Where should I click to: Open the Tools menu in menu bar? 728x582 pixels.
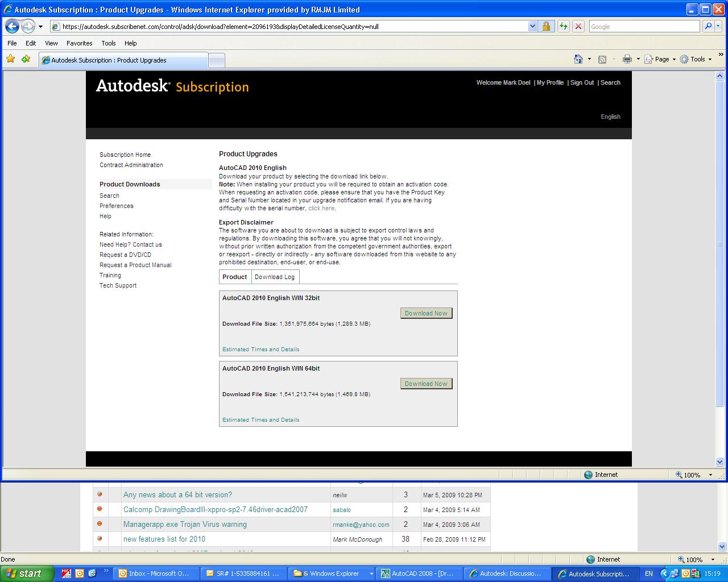[x=108, y=43]
